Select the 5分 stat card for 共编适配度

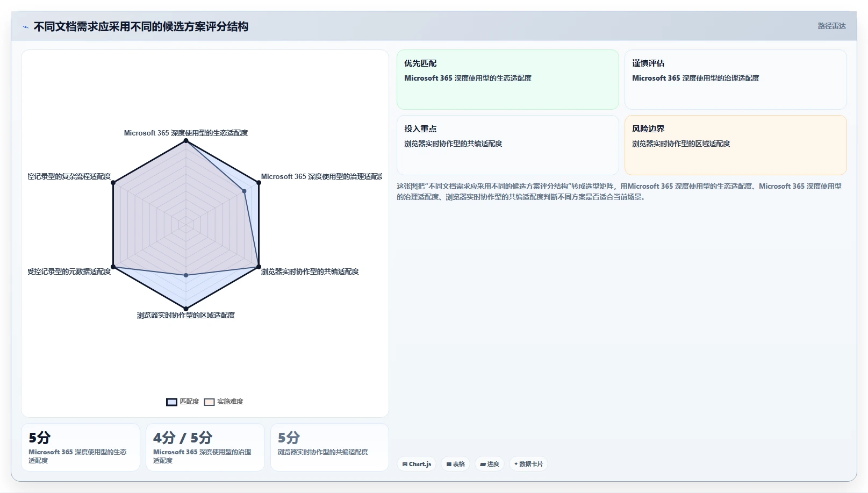(329, 447)
